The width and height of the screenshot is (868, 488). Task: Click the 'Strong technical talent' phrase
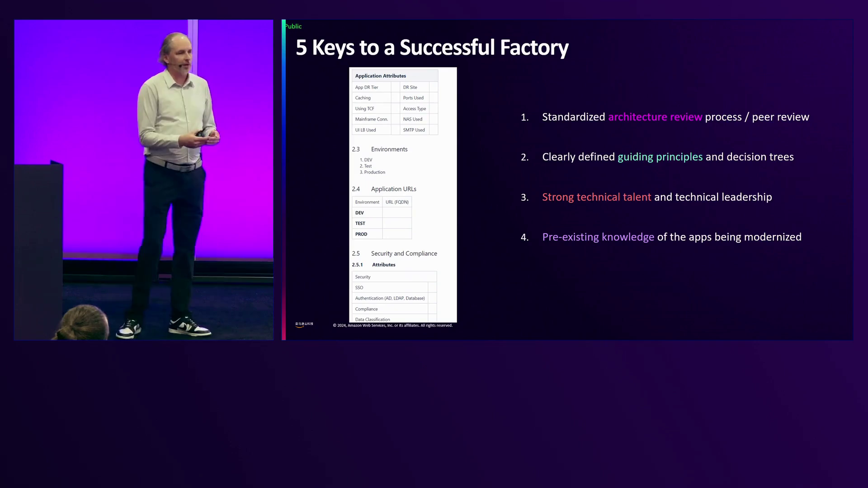(x=596, y=197)
